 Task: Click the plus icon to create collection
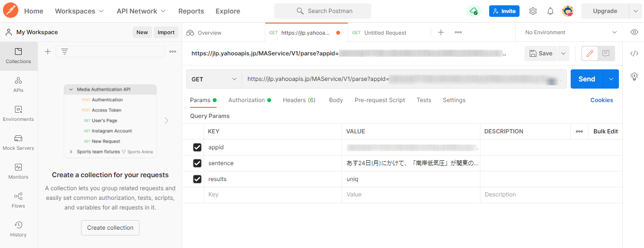point(48,52)
